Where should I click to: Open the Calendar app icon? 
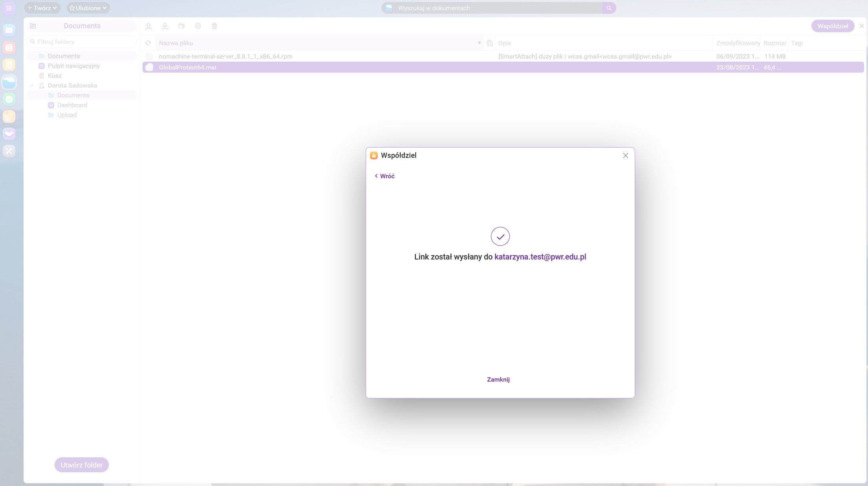pyautogui.click(x=9, y=48)
